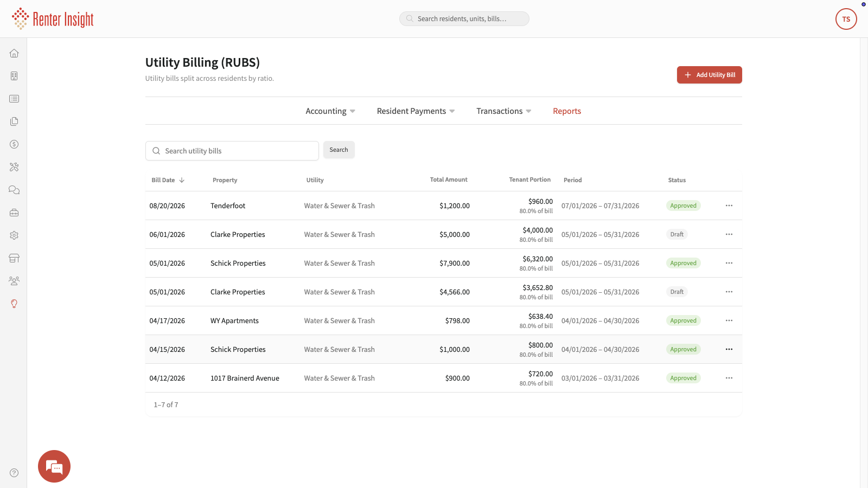Open actions menu for $7,900.00 Schick Properties bill

pyautogui.click(x=729, y=263)
